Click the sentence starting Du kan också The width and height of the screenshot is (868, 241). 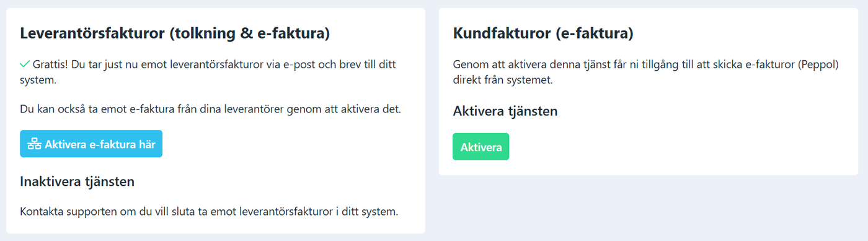point(211,110)
